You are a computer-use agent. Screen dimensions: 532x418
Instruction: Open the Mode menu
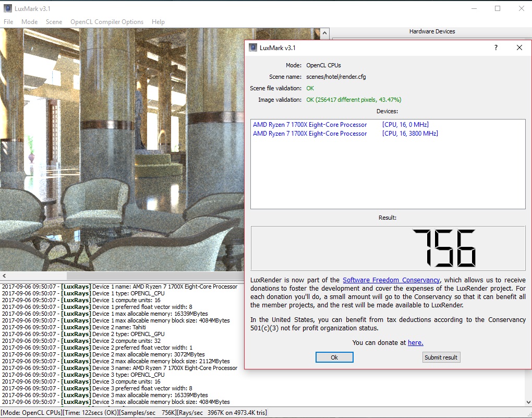(30, 22)
